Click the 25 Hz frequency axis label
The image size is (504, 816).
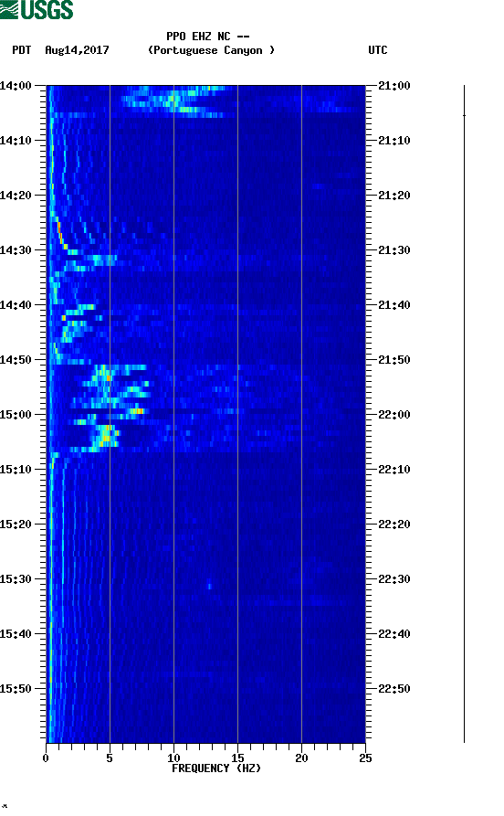[365, 758]
